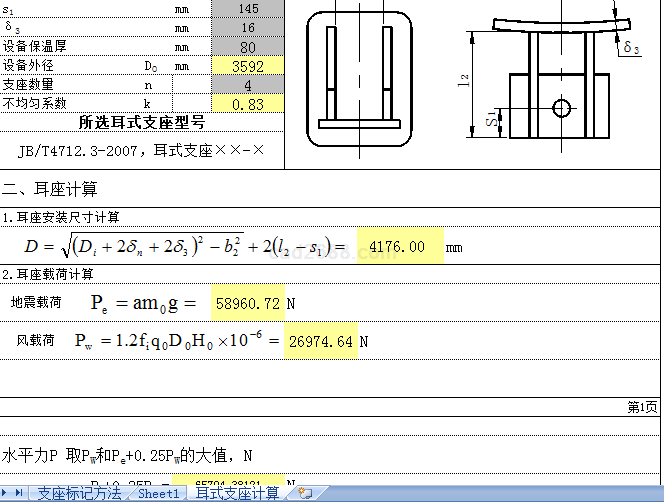Click the s1 value cell 145

[248, 9]
